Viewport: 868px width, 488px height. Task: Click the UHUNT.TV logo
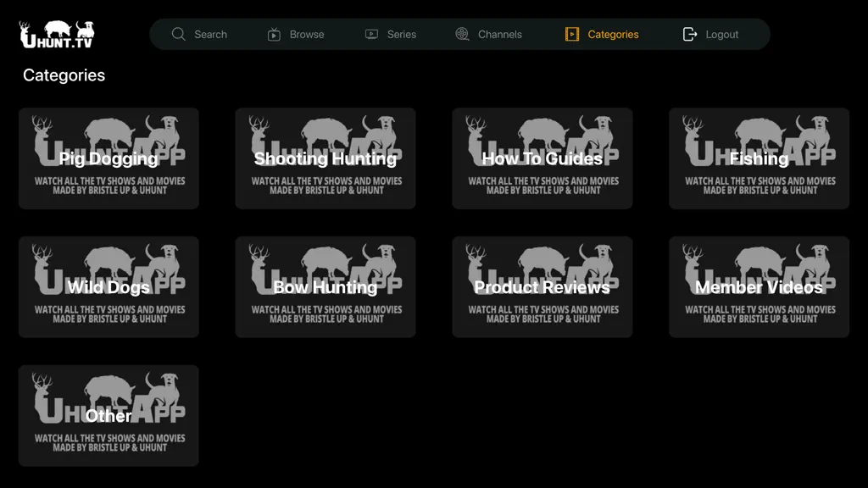(57, 34)
